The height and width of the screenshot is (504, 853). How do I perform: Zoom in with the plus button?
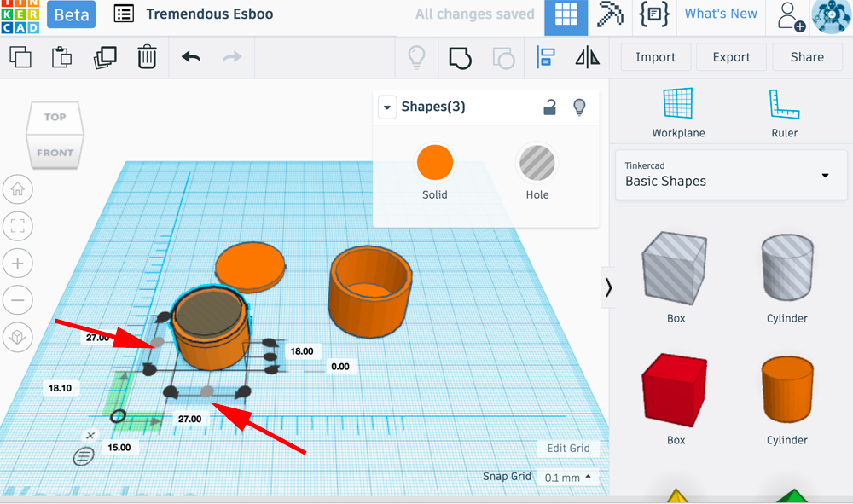tap(17, 264)
